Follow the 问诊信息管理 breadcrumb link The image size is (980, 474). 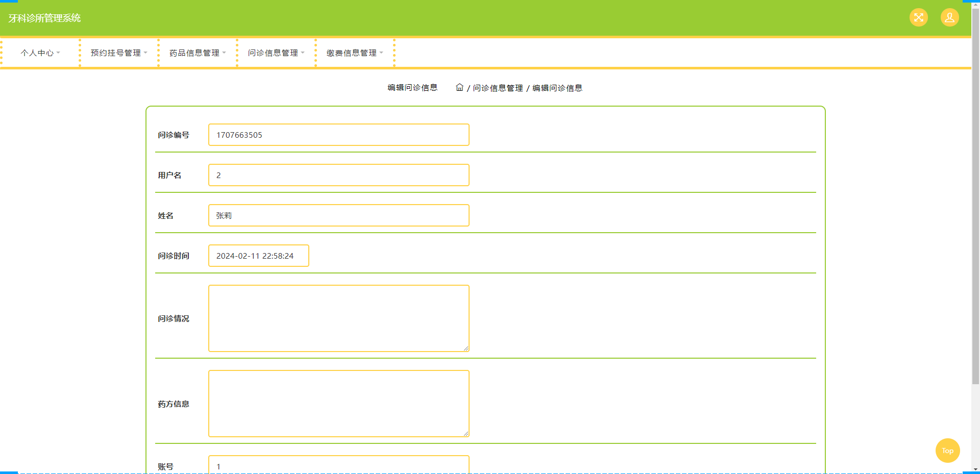tap(498, 88)
